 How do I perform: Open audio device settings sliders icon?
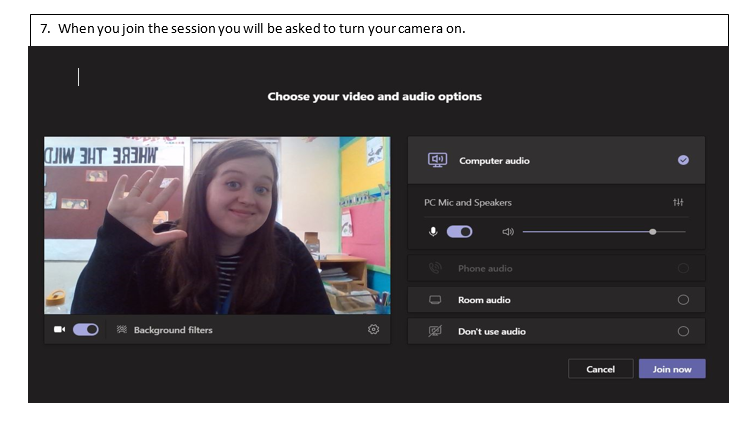tap(679, 202)
